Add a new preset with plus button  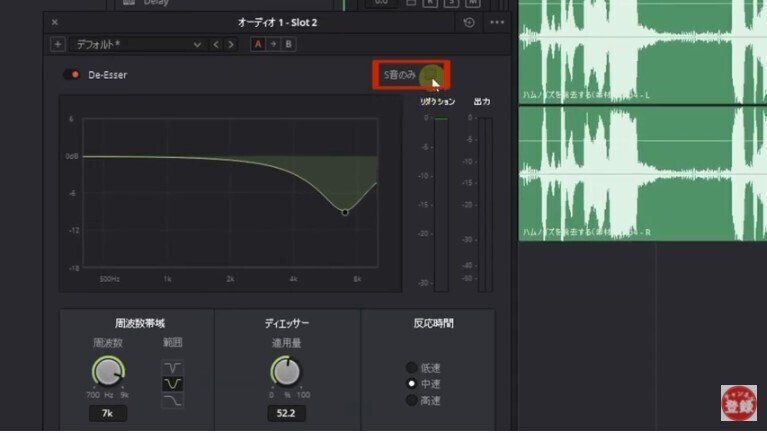58,45
